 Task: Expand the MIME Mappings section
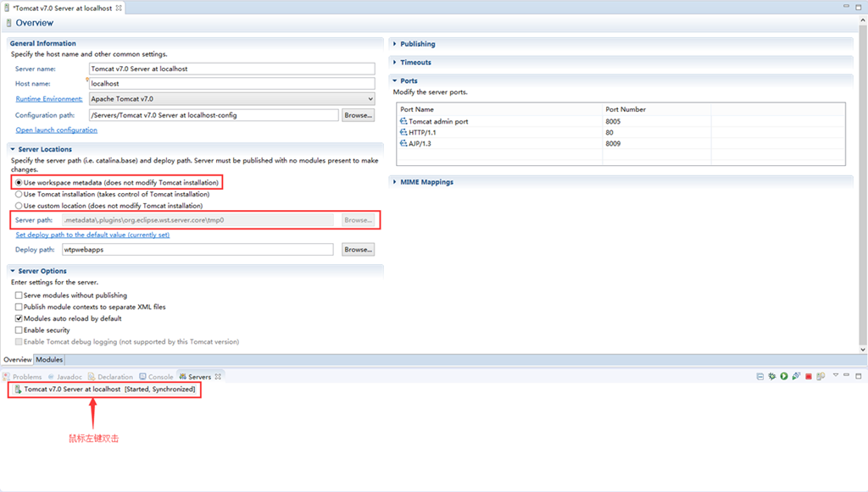pyautogui.click(x=395, y=182)
